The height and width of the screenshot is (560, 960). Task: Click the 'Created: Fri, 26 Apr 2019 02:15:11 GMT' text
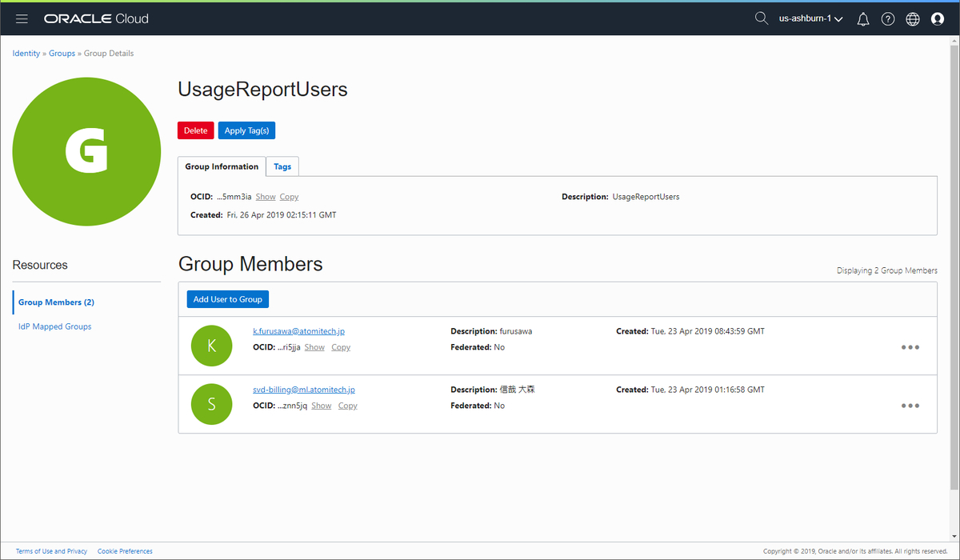pos(263,214)
